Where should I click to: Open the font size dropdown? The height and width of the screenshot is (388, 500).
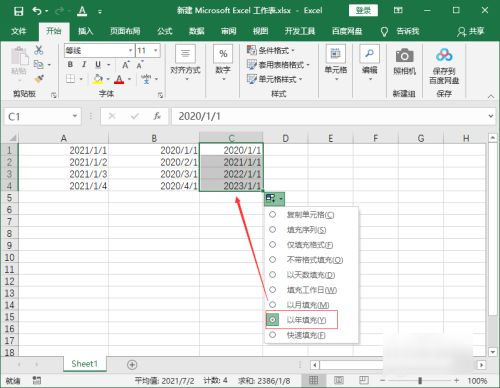[x=155, y=51]
